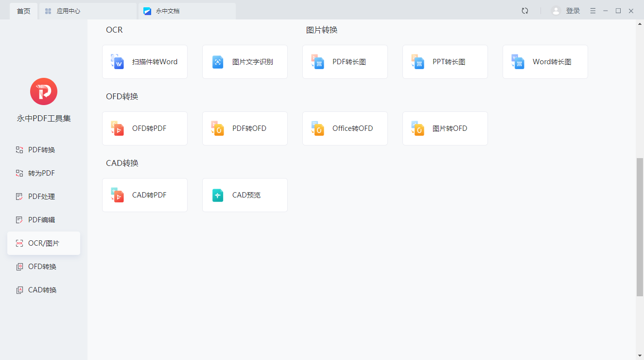Open the 图片转OFD converter
The width and height of the screenshot is (644, 360).
click(445, 128)
